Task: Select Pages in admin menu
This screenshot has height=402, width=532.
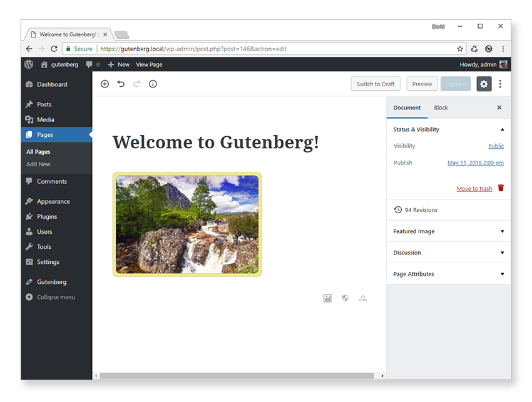Action: point(56,134)
